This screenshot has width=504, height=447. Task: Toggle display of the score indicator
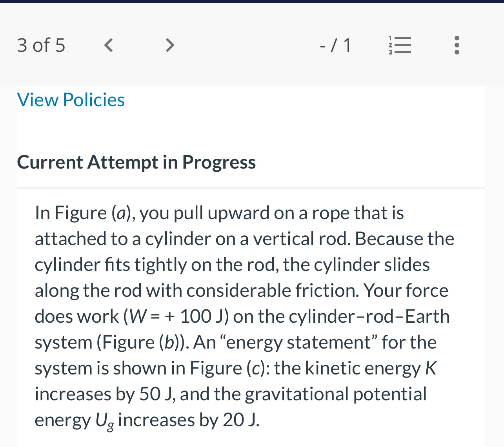pyautogui.click(x=336, y=45)
